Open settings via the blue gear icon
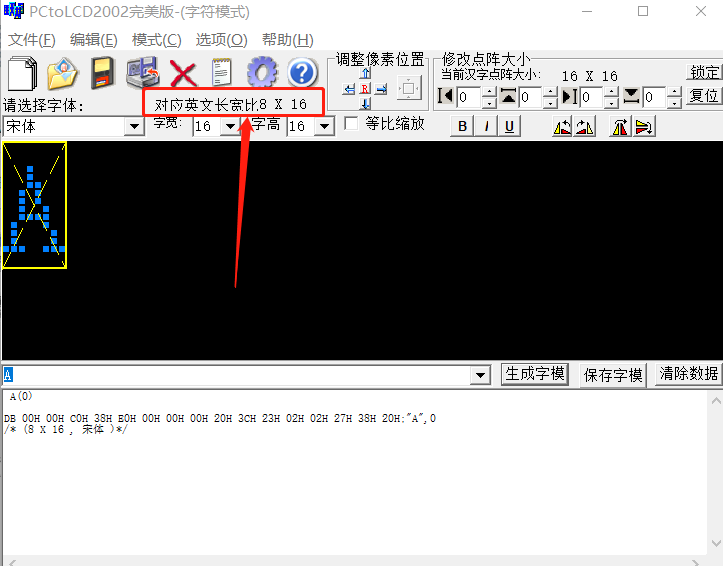 (262, 72)
